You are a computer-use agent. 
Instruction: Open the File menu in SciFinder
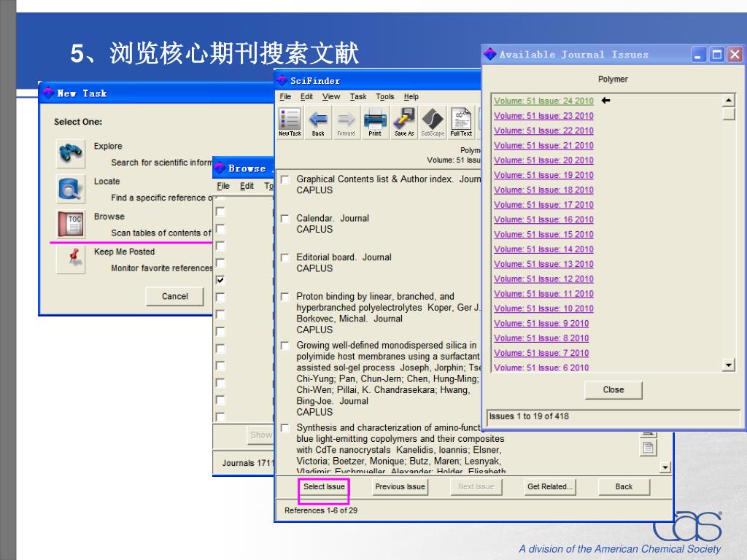(285, 97)
